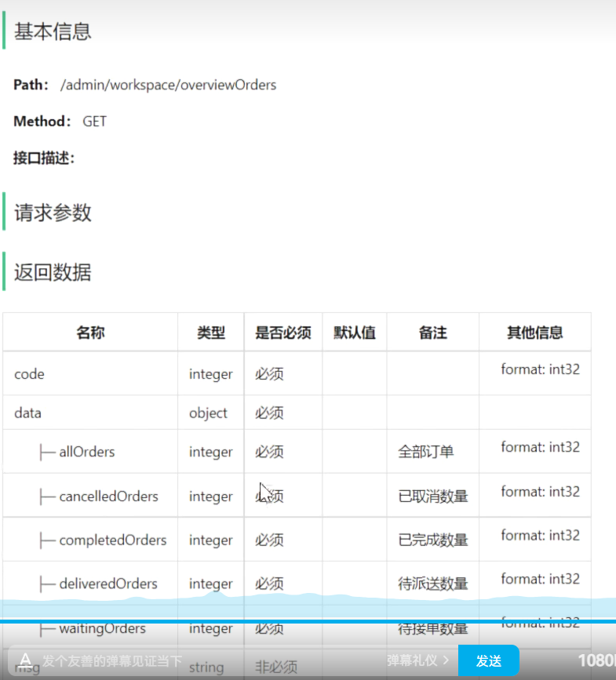Click the code row name cell
This screenshot has width=616, height=680.
point(90,374)
